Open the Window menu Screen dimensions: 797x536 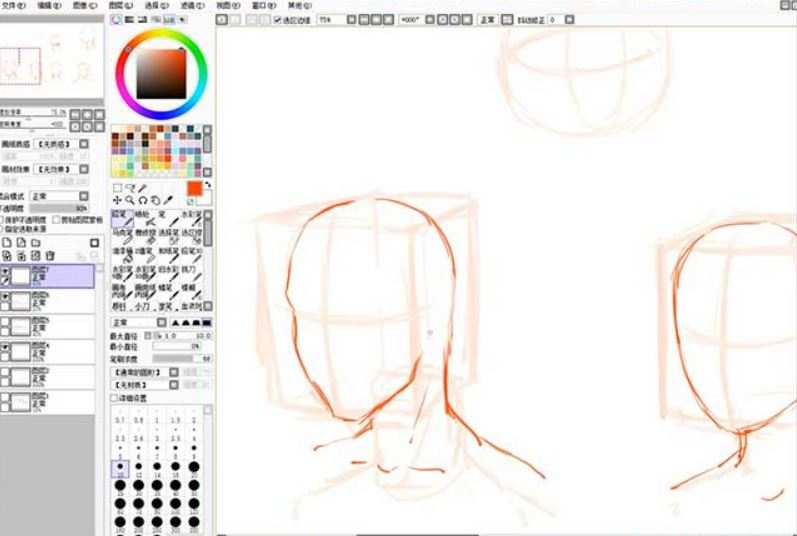[x=258, y=5]
